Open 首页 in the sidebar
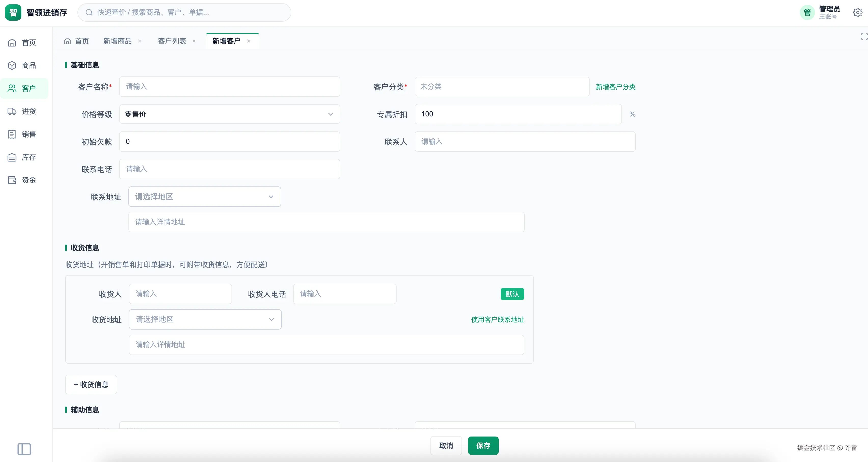Image resolution: width=868 pixels, height=462 pixels. [24, 43]
